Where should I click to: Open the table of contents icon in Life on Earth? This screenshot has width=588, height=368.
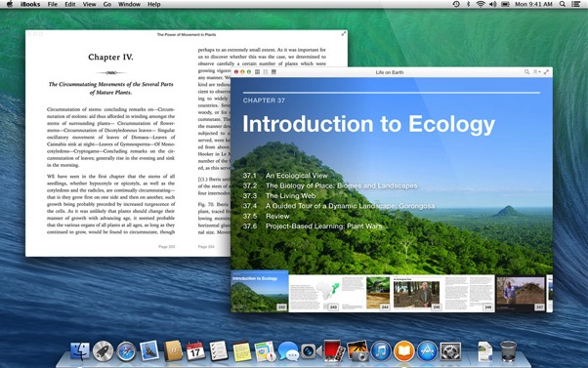[x=266, y=72]
